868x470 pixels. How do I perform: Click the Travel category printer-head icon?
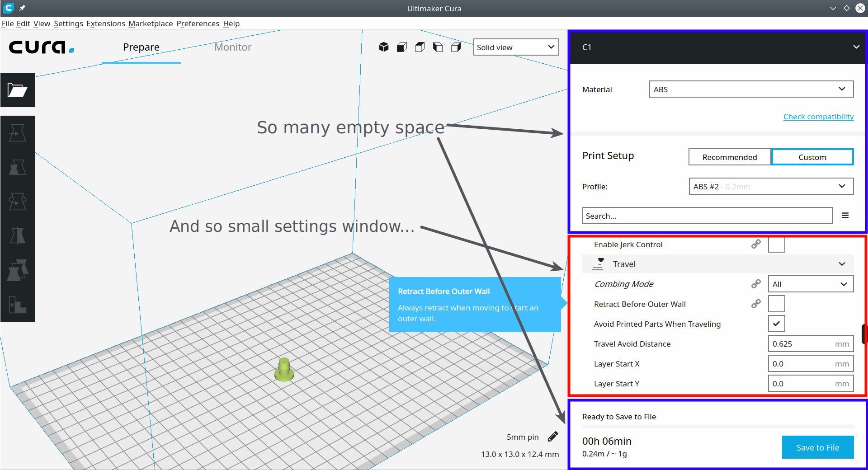(598, 264)
